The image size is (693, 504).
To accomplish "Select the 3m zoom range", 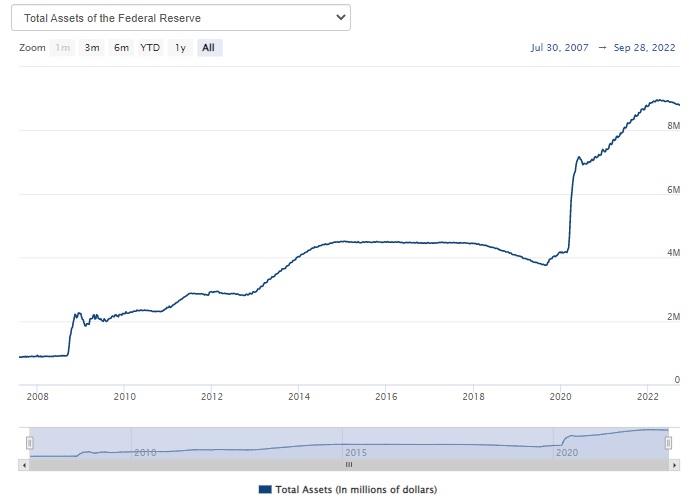I will coord(92,48).
